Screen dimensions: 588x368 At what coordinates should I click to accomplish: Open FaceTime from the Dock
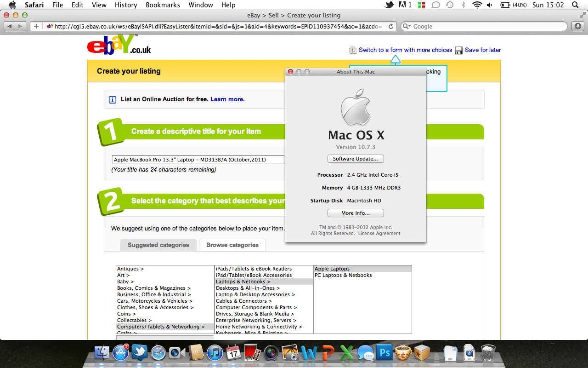[x=176, y=353]
